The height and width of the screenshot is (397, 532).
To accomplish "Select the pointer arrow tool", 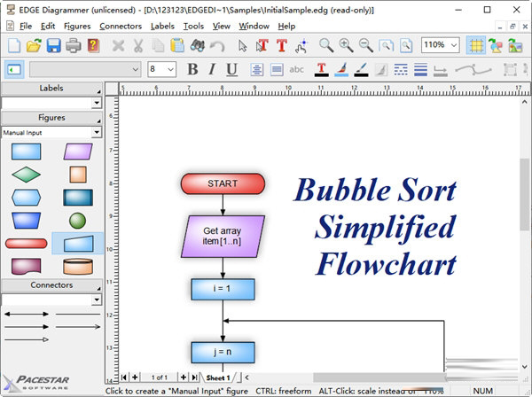I will (x=242, y=45).
